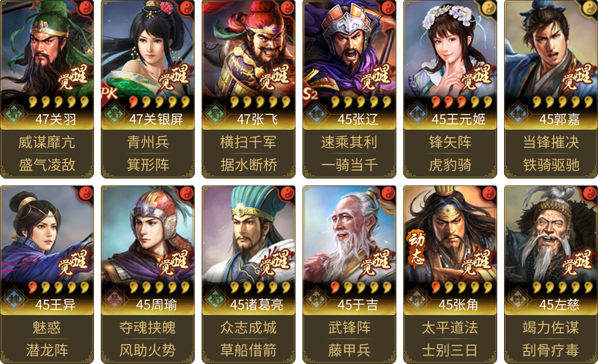Open the 太平道法 skill on 张角
The width and height of the screenshot is (598, 364).
click(x=450, y=328)
